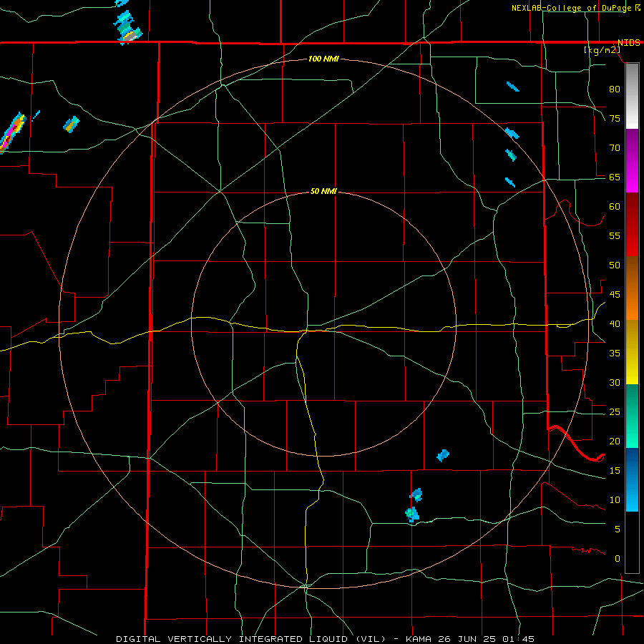This screenshot has height=644, width=644.
Task: Pick the dark red band of color scale
Action: pyautogui.click(x=632, y=209)
